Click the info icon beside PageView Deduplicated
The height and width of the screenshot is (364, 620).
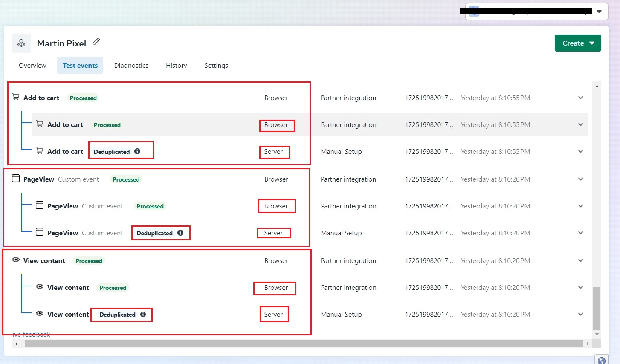pyautogui.click(x=180, y=233)
